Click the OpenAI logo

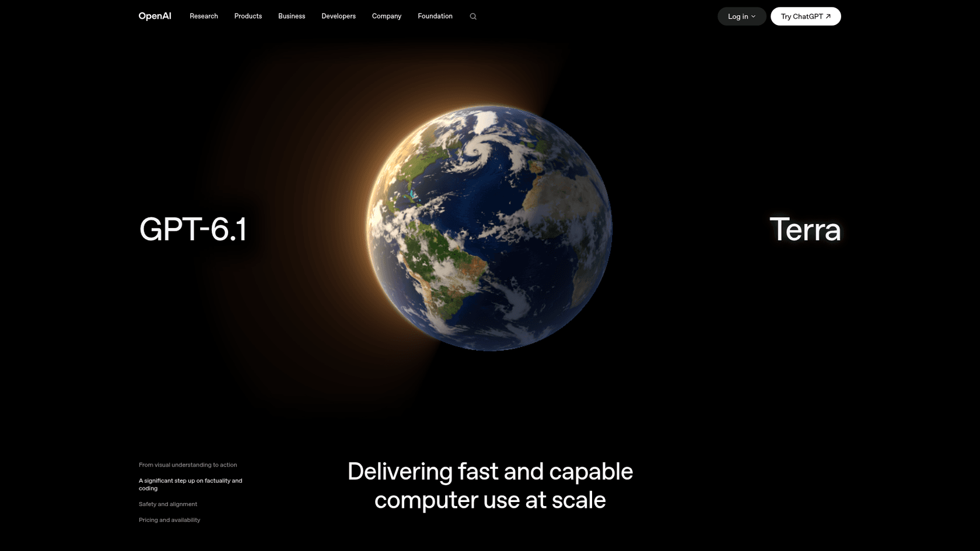tap(155, 16)
